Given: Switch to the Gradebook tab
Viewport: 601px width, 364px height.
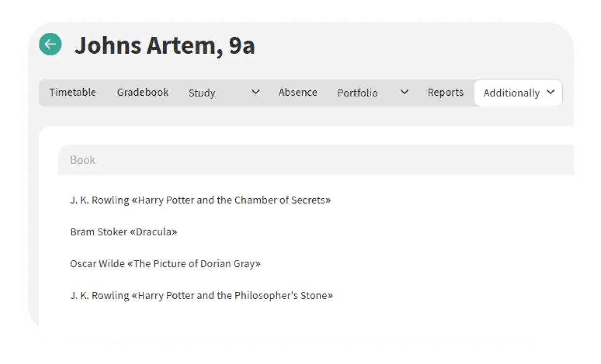Looking at the screenshot, I should click(143, 92).
